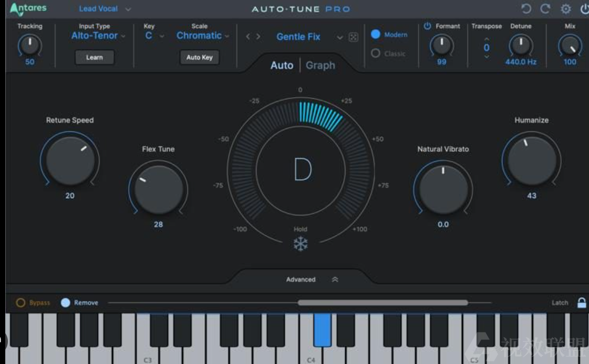
Task: Switch to the Auto tab
Action: pos(282,65)
